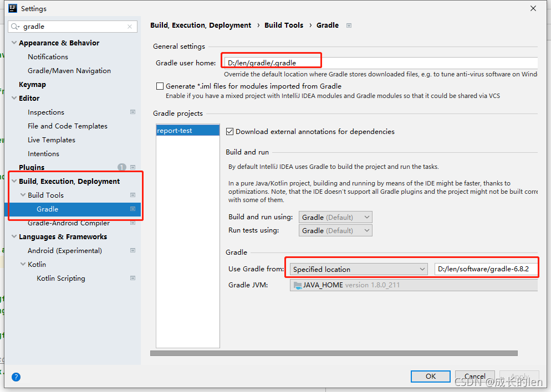Open Gradle-Android Compiler settings
551x392 pixels.
point(69,223)
